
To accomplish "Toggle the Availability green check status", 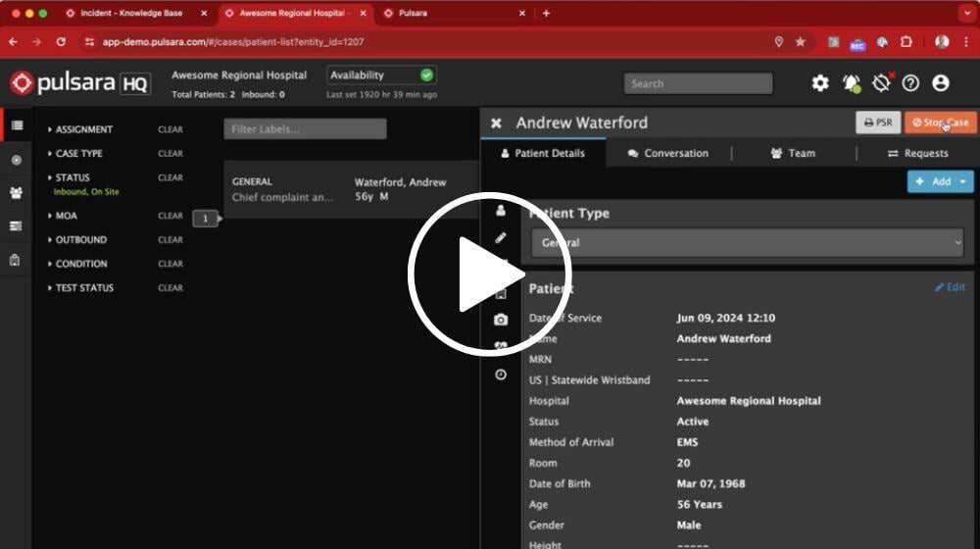I will pos(427,75).
